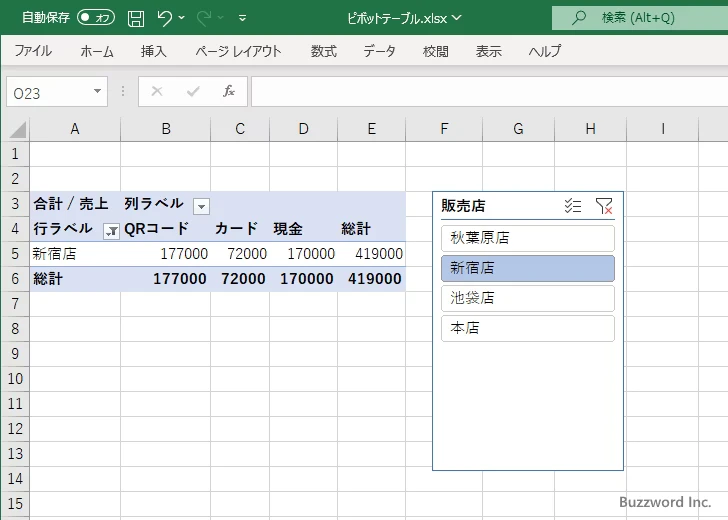728x520 pixels.
Task: Select 池袋店 in the slicer
Action: pos(528,298)
